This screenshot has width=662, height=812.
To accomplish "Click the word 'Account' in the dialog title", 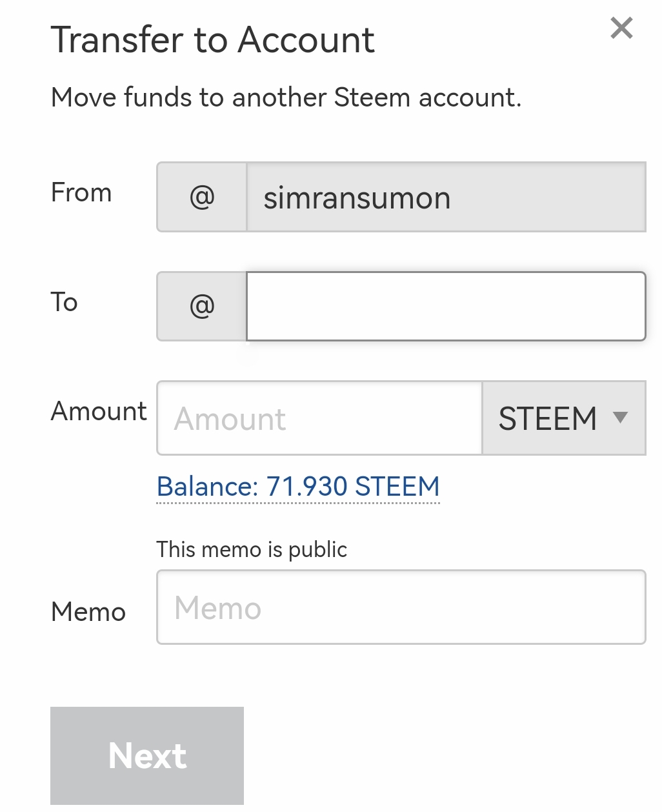I will 306,40.
